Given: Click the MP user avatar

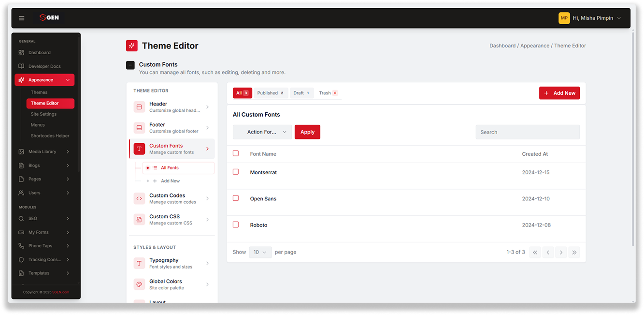Looking at the screenshot, I should pyautogui.click(x=564, y=18).
